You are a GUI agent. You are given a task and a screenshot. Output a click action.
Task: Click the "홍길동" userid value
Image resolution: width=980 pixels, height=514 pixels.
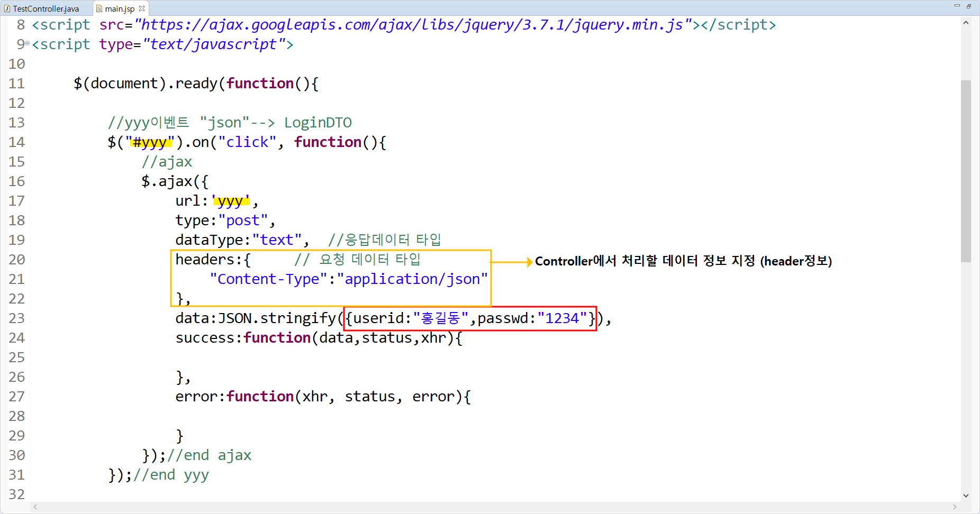click(441, 318)
